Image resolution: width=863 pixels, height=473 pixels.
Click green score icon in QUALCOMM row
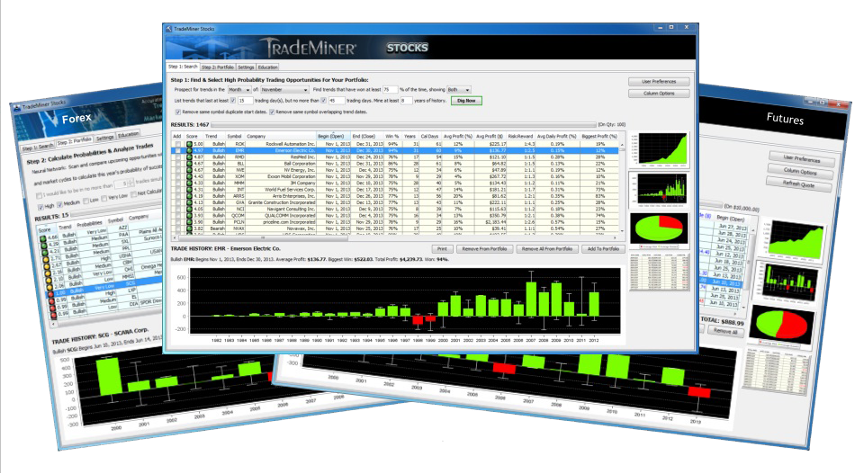[x=190, y=215]
